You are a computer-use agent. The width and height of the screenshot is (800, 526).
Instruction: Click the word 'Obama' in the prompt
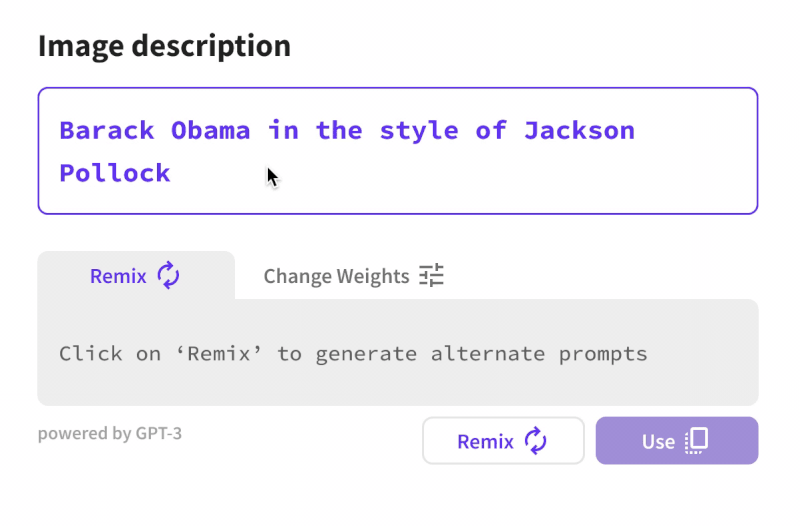[210, 130]
